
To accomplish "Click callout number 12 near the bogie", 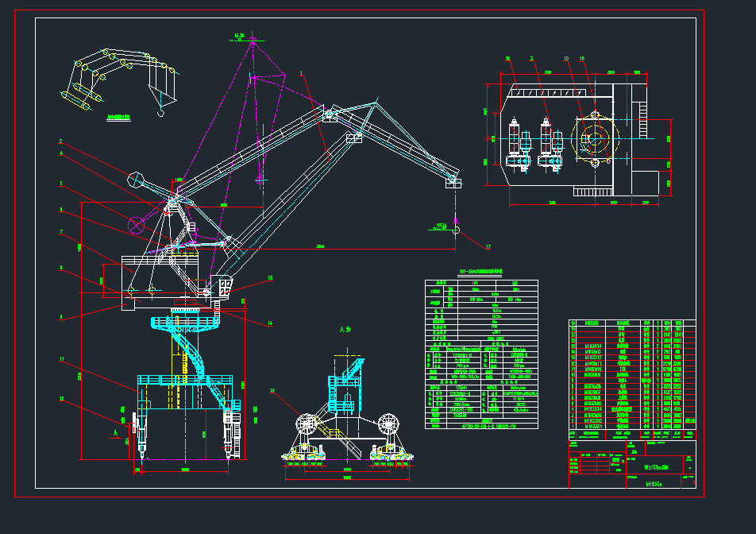I will (x=60, y=398).
